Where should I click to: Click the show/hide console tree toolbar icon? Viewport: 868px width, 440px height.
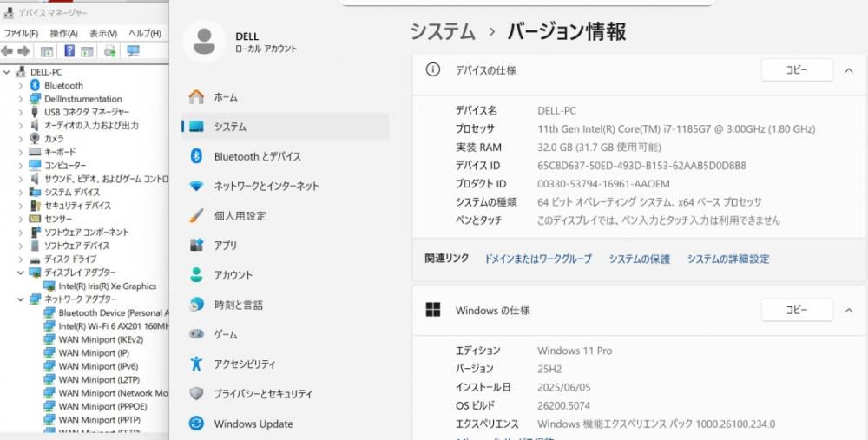point(47,51)
